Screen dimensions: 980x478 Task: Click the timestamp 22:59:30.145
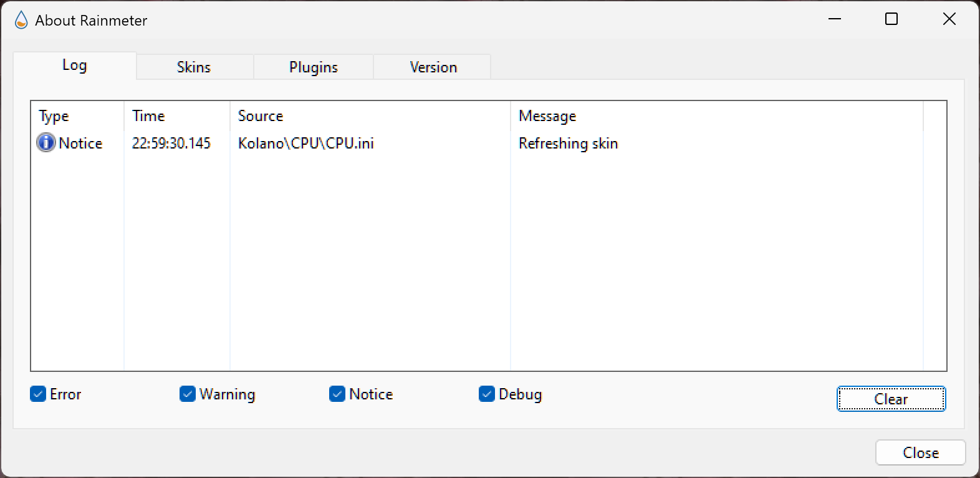(x=171, y=143)
